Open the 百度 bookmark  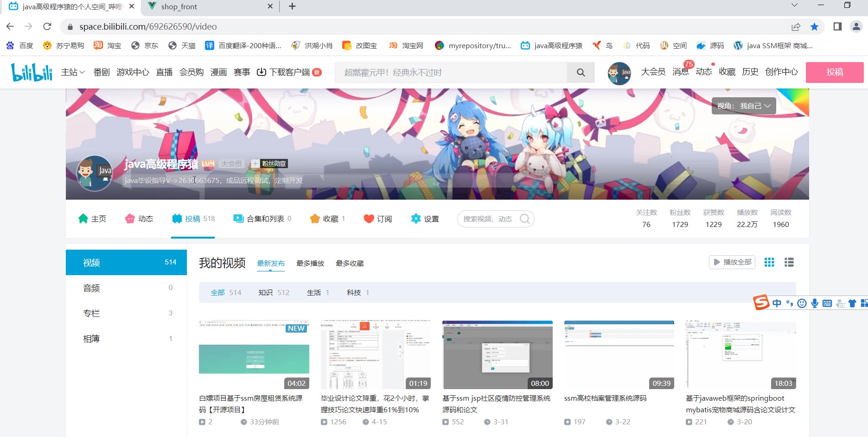[x=19, y=45]
